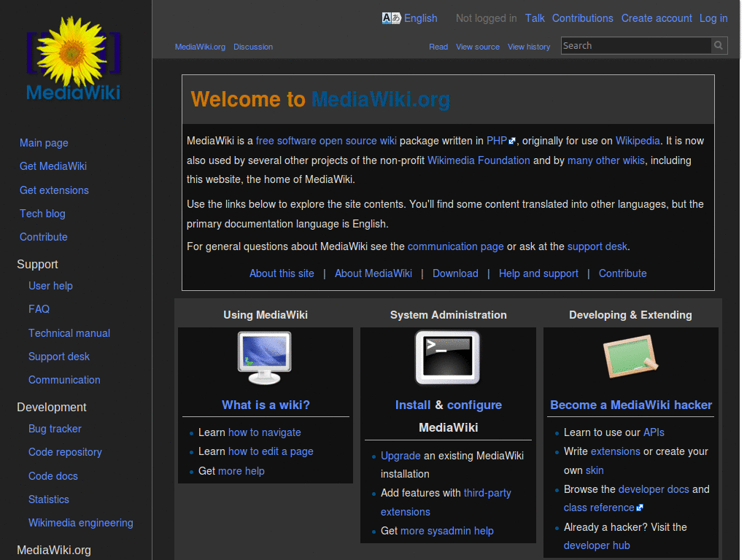Click the monitor icon above What is a wiki
747x560 pixels.
[x=265, y=358]
